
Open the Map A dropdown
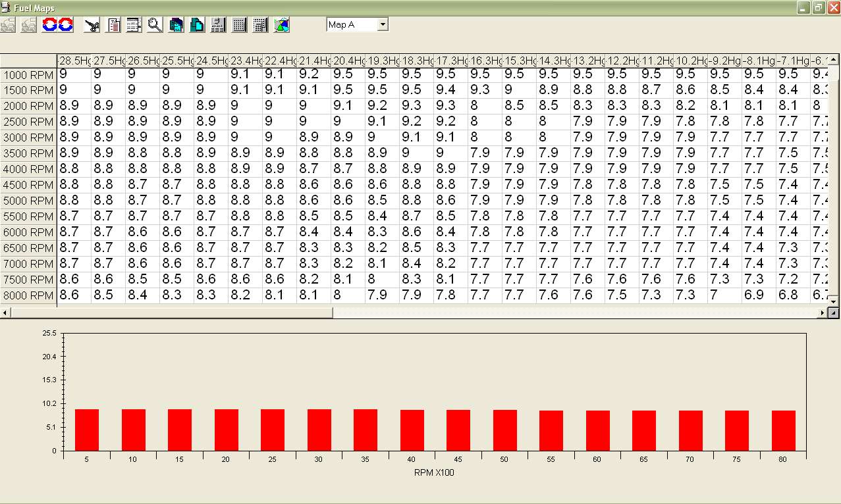click(383, 24)
